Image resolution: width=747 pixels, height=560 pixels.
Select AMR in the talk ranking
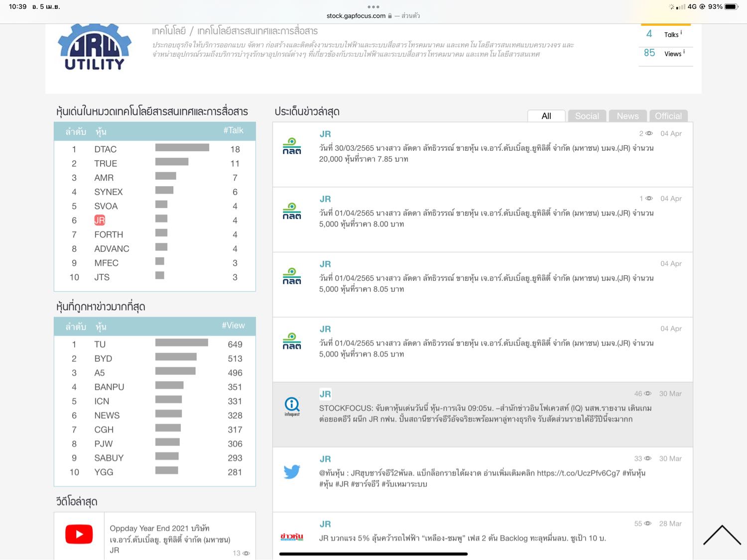(x=104, y=178)
